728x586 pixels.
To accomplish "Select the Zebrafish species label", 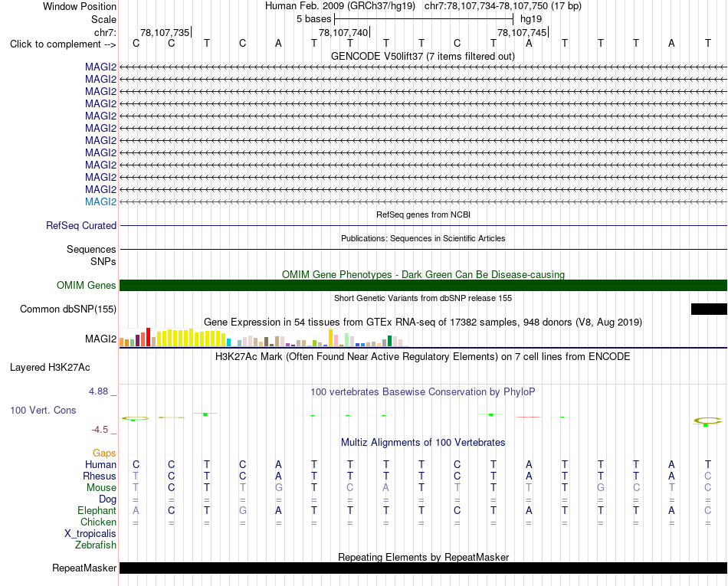I will [x=96, y=545].
